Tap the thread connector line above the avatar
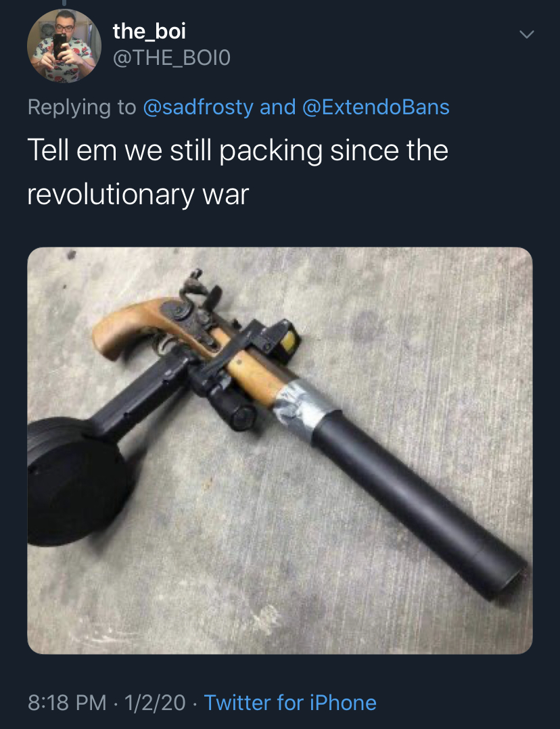 coord(64,3)
